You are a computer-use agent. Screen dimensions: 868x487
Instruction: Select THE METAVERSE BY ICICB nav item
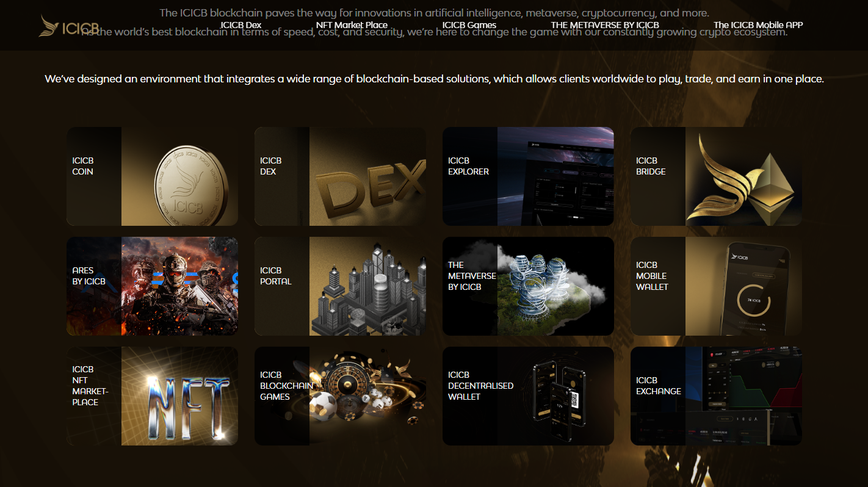click(605, 25)
